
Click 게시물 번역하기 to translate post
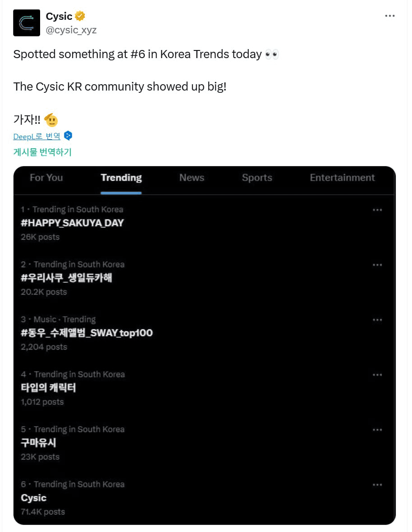(x=42, y=152)
